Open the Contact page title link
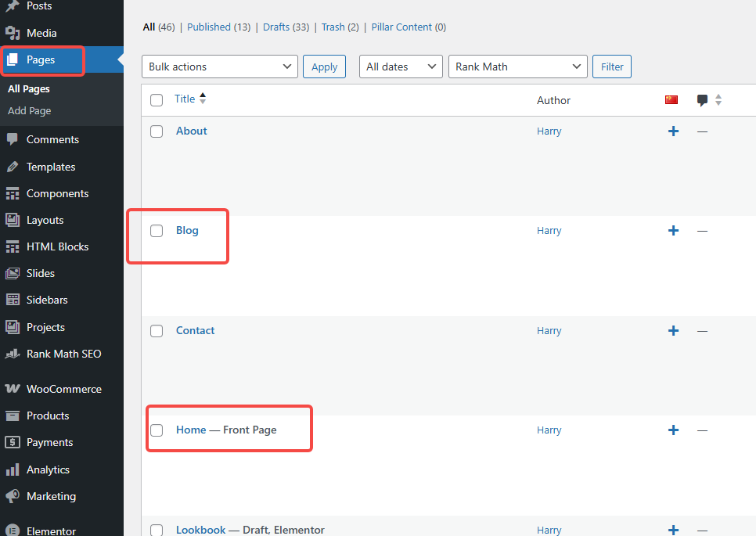756x536 pixels. pos(196,330)
